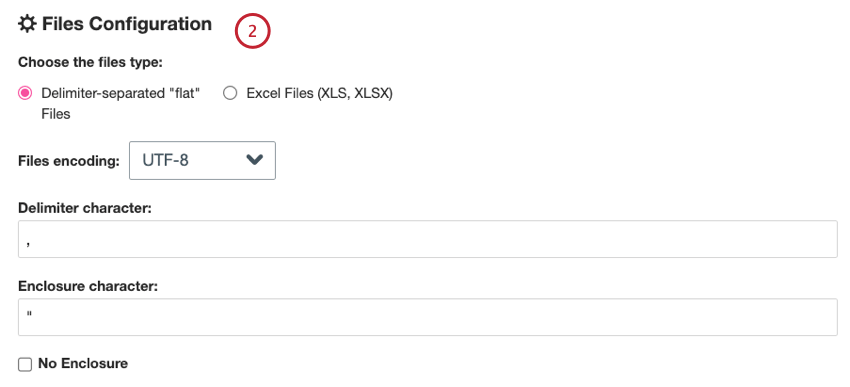Focus the Delimiter character input field
Screen dimensions: 850x387
(428, 239)
